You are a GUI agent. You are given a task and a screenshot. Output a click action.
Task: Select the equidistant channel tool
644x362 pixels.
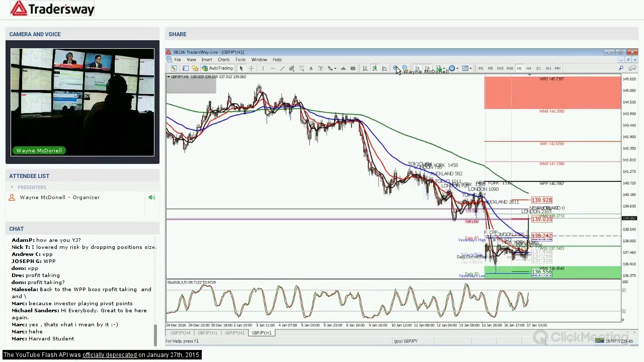coord(292,68)
